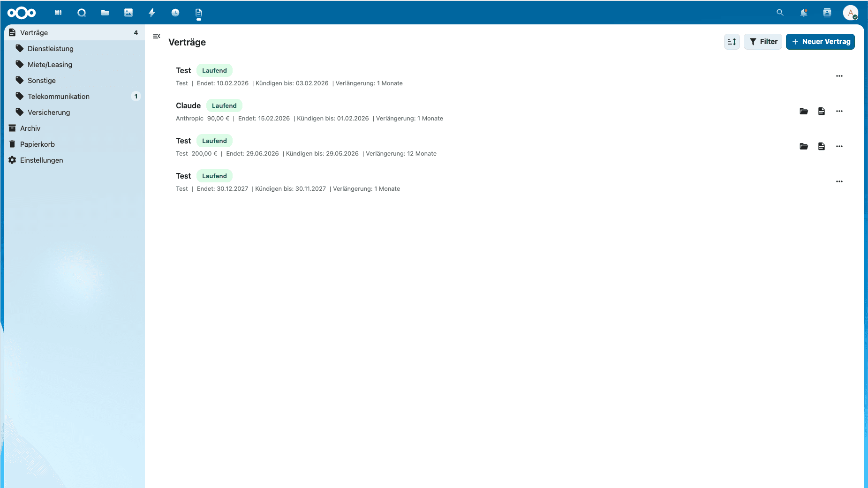Open the Talk app icon
Viewport: 868px width, 488px height.
coord(82,13)
